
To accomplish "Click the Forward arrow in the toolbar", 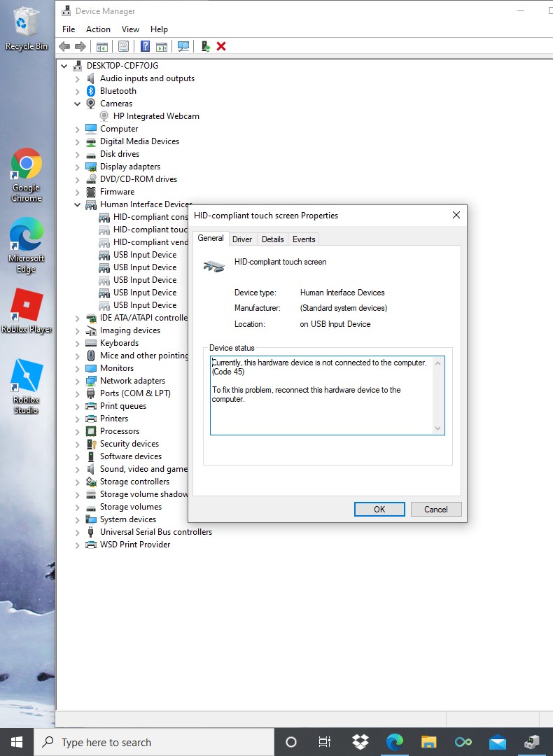I will [x=80, y=46].
